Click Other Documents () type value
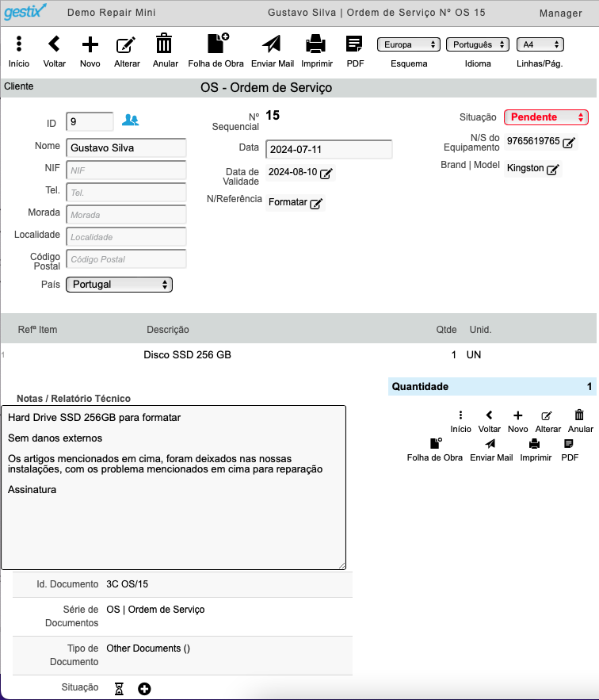 point(148,648)
